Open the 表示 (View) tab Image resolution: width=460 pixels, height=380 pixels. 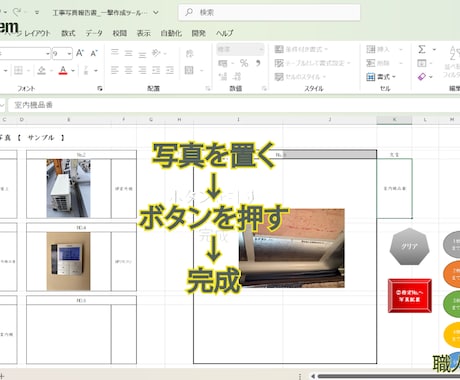pos(144,33)
